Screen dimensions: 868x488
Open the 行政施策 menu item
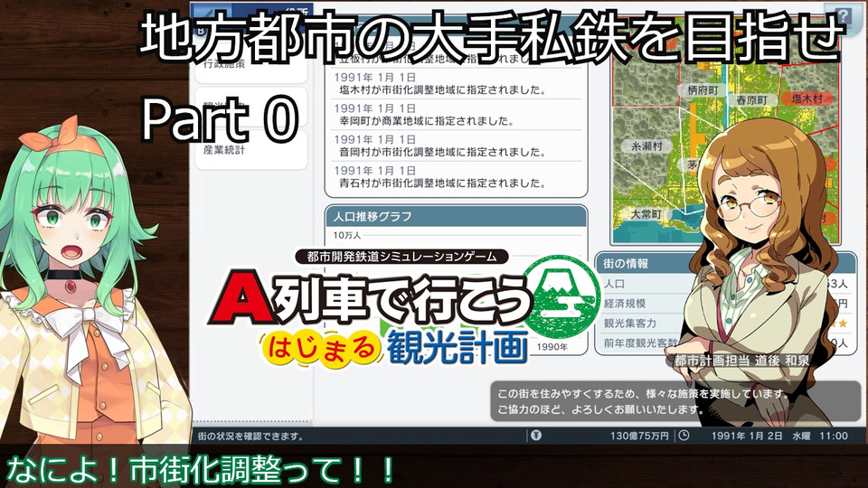coord(250,65)
